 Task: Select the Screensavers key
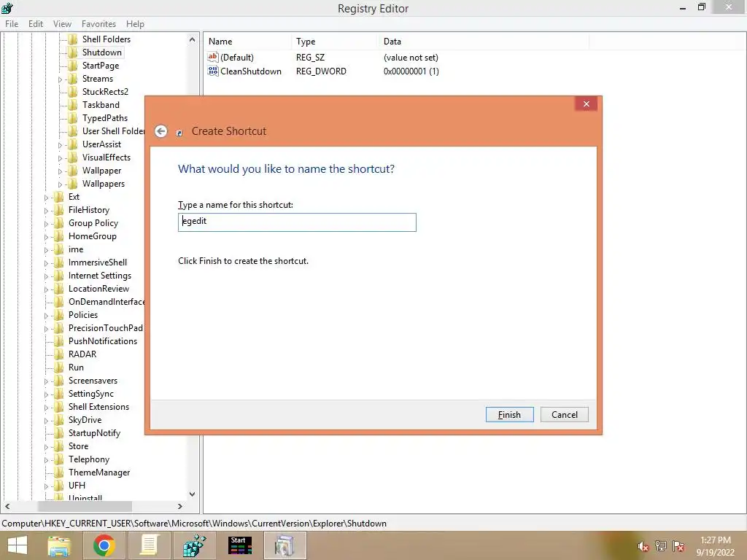93,381
